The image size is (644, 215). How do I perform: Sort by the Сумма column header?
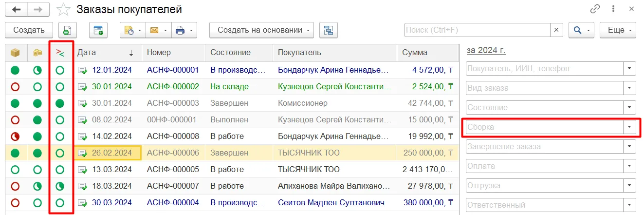tap(428, 53)
